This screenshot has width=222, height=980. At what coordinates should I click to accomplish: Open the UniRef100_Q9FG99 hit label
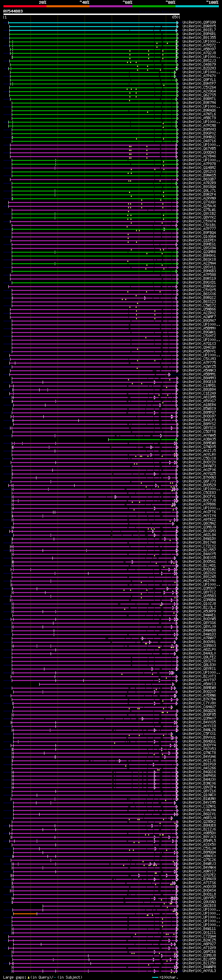click(199, 23)
